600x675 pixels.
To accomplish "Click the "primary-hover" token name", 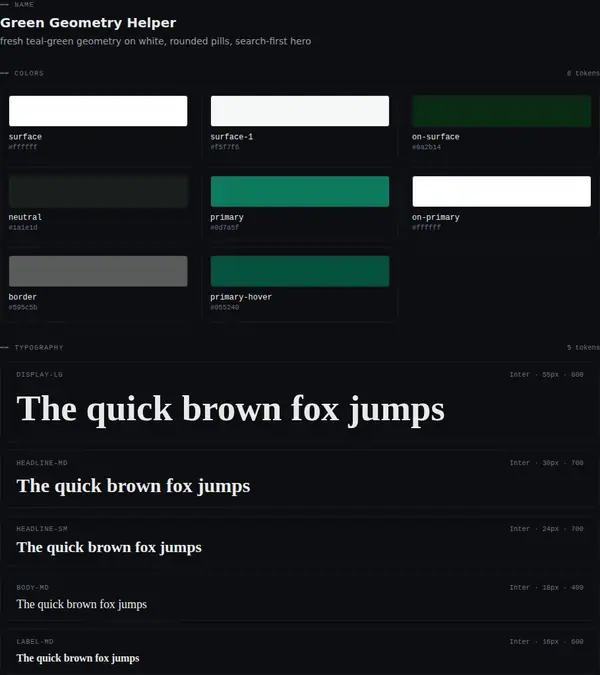I will tap(241, 297).
